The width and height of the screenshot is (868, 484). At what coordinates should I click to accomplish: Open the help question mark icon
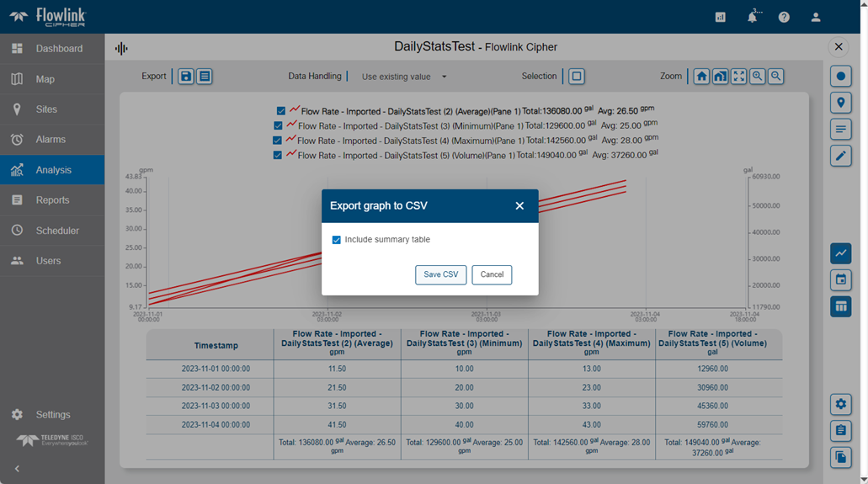(784, 17)
